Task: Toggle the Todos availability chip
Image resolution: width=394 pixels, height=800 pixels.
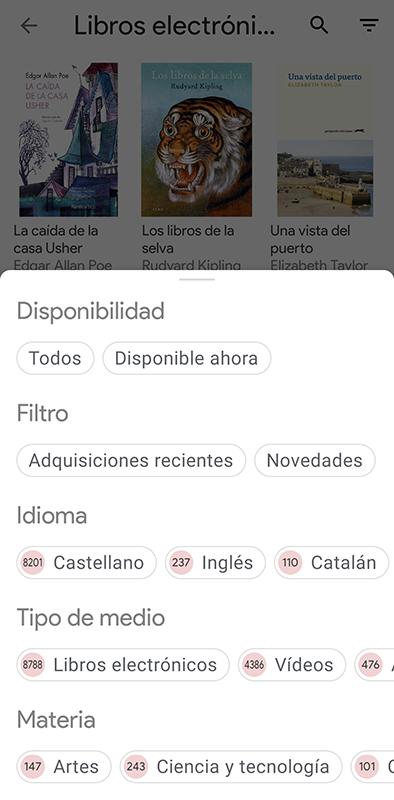Action: pyautogui.click(x=55, y=358)
